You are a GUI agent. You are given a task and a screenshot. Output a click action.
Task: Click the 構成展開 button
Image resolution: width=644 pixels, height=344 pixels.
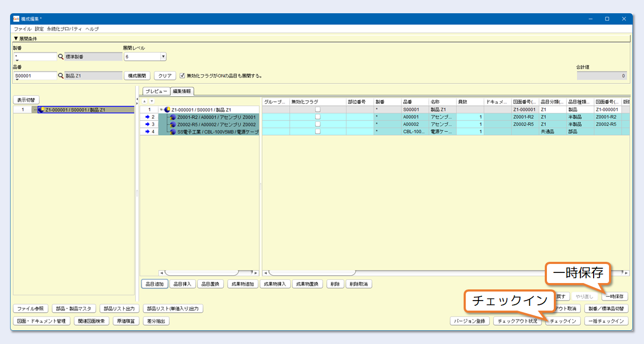[138, 76]
